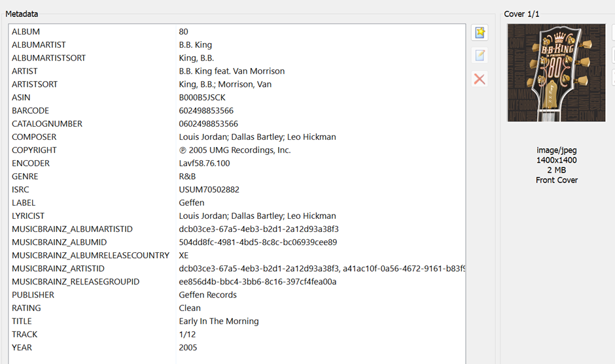615x364 pixels.
Task: Select the ISRC field name
Action: click(20, 190)
